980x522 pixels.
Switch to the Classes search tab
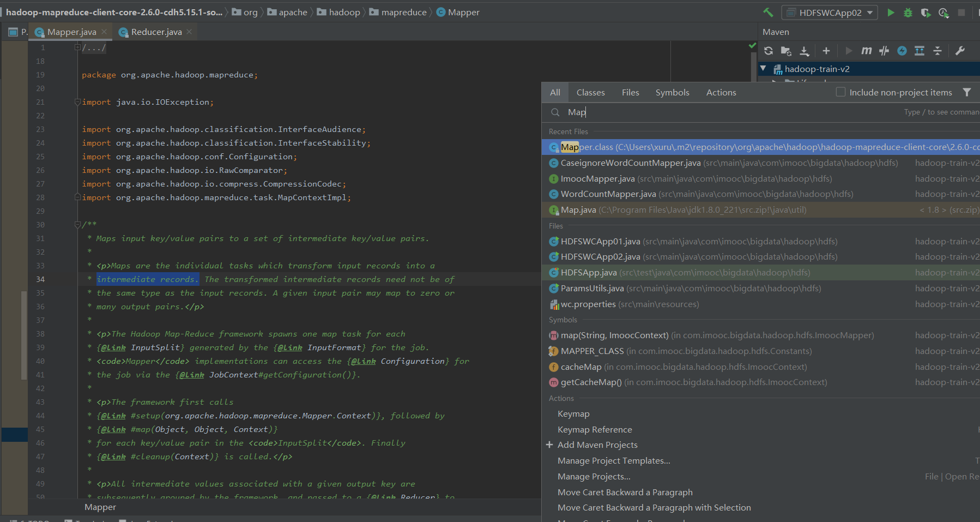click(591, 92)
